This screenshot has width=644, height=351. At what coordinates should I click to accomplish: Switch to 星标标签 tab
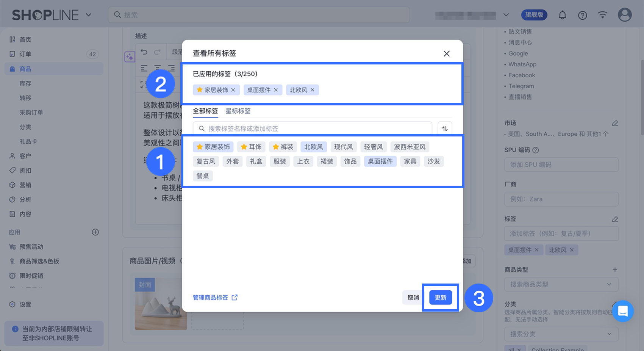tap(238, 111)
